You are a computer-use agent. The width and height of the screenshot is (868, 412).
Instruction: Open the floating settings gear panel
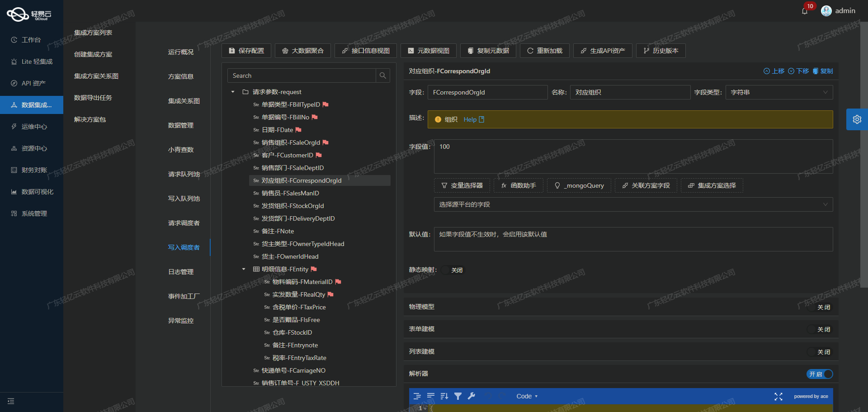pos(857,119)
